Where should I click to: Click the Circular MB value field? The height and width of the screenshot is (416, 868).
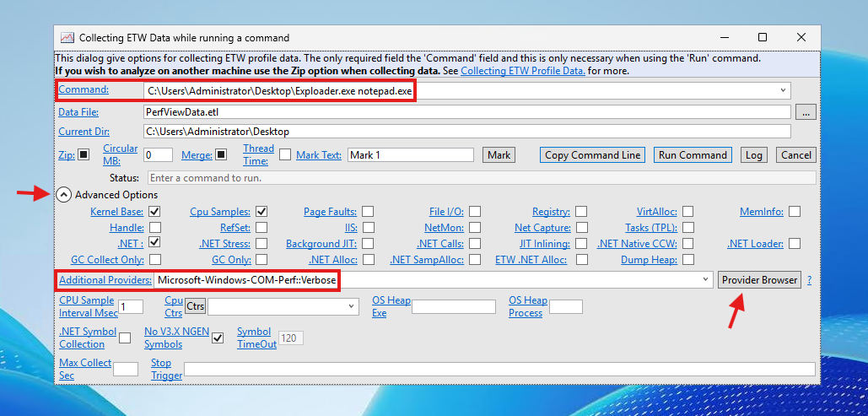pos(158,155)
